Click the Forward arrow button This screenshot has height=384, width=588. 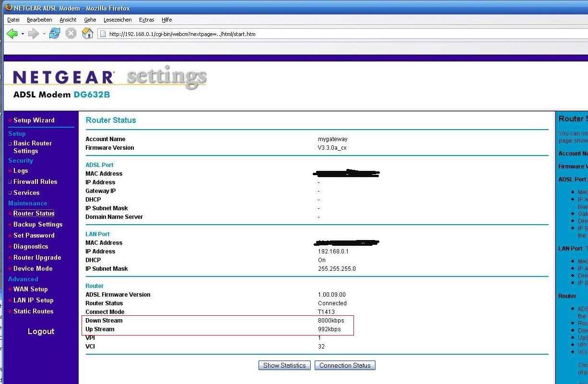click(x=33, y=34)
